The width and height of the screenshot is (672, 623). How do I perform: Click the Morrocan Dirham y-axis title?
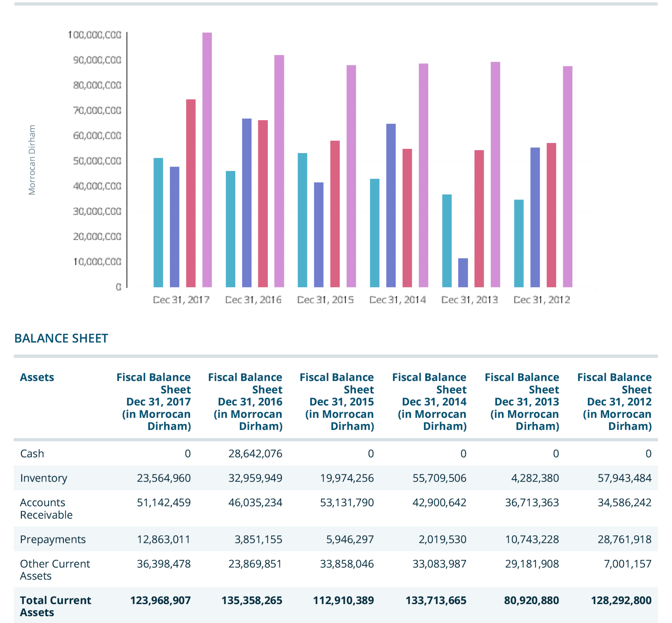coord(32,160)
